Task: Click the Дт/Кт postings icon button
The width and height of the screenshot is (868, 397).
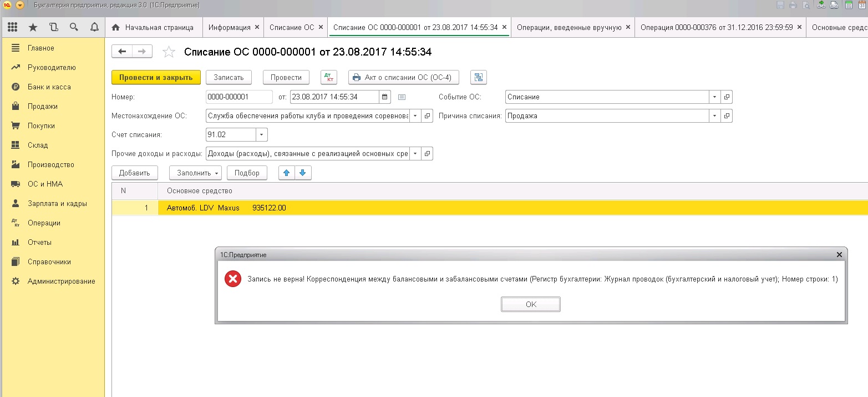Action: click(x=328, y=78)
